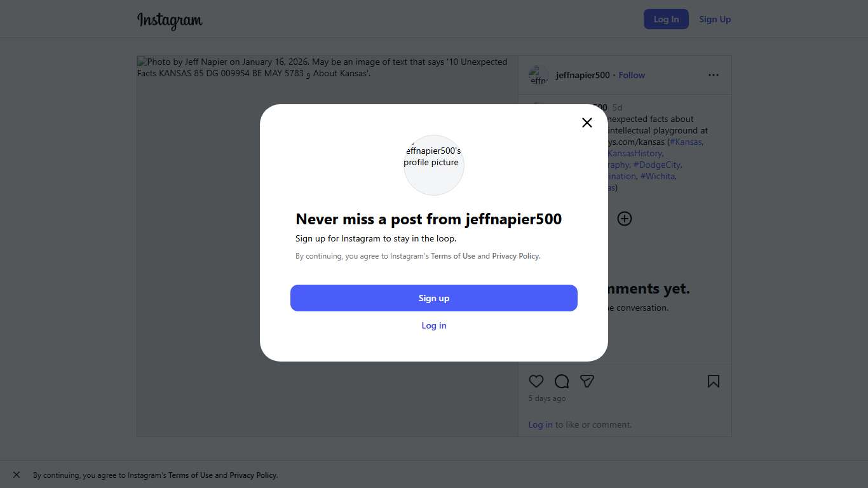The height and width of the screenshot is (488, 868).
Task: Dismiss the bottom terms banner
Action: click(x=17, y=475)
